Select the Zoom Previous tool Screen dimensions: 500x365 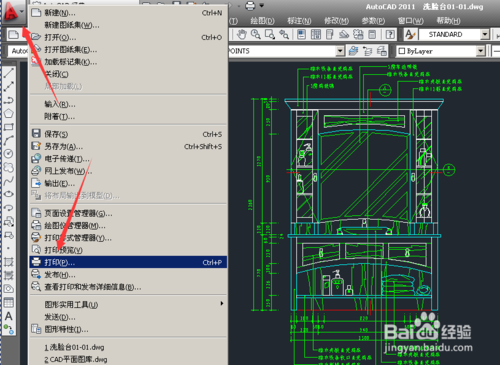(x=284, y=34)
